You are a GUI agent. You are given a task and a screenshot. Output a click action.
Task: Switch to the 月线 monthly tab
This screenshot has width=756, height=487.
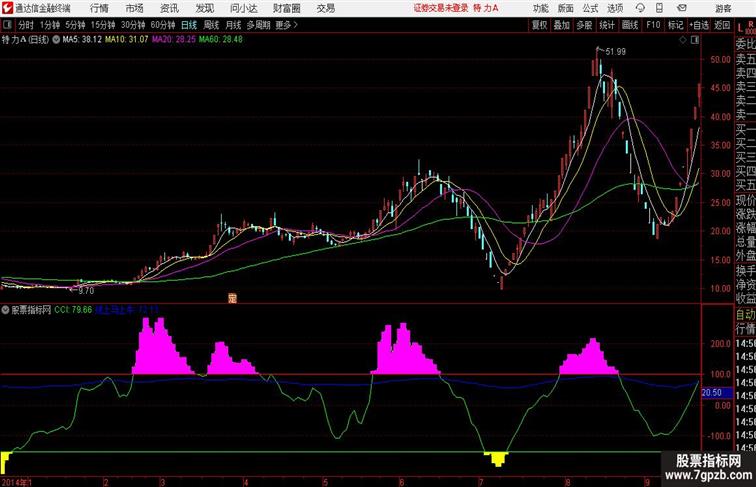[233, 25]
